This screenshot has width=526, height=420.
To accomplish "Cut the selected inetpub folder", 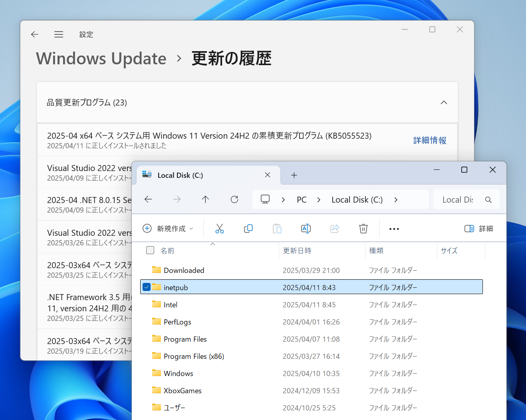I will [x=219, y=229].
